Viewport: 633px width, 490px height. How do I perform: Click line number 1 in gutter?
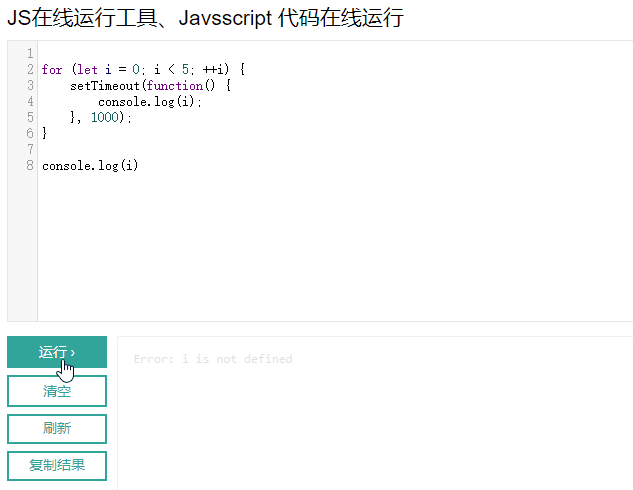tap(30, 53)
